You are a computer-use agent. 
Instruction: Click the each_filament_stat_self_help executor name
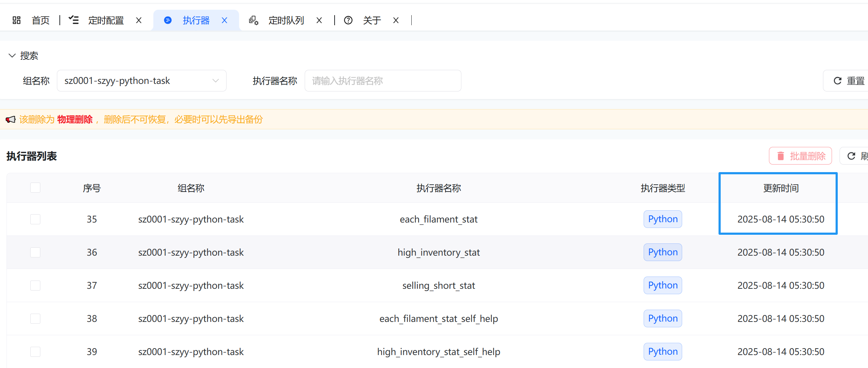pyautogui.click(x=439, y=319)
